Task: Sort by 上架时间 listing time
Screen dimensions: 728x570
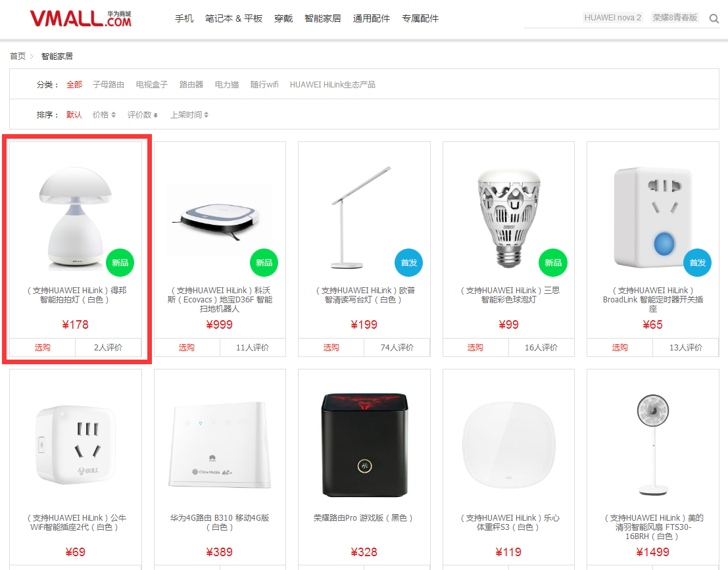Action: [189, 114]
